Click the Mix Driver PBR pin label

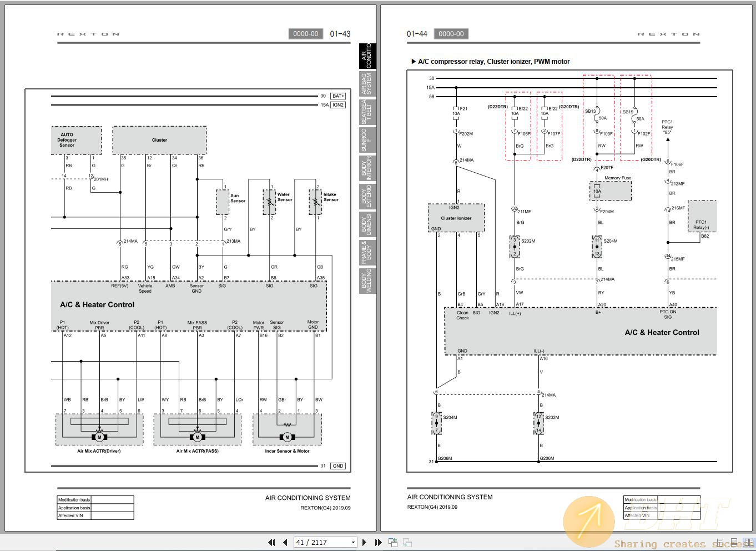point(100,325)
